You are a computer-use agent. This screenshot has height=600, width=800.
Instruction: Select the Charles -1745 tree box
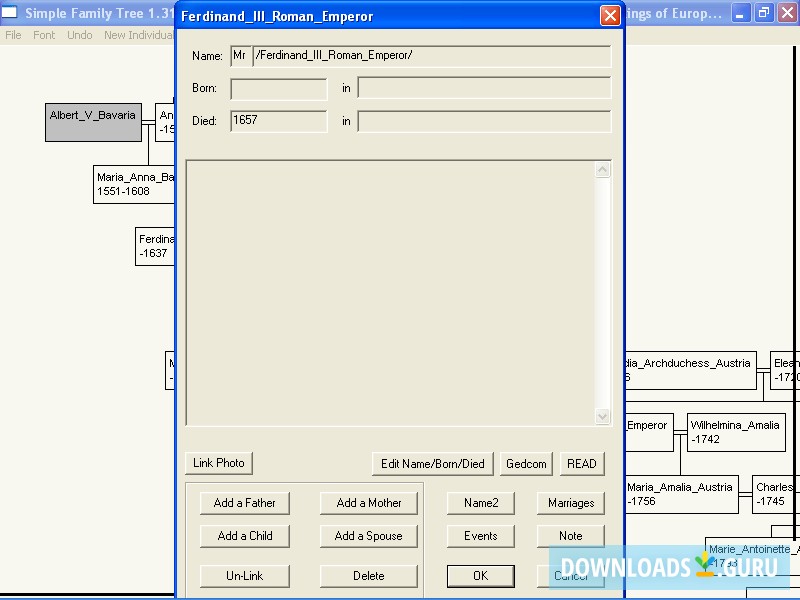tap(776, 494)
